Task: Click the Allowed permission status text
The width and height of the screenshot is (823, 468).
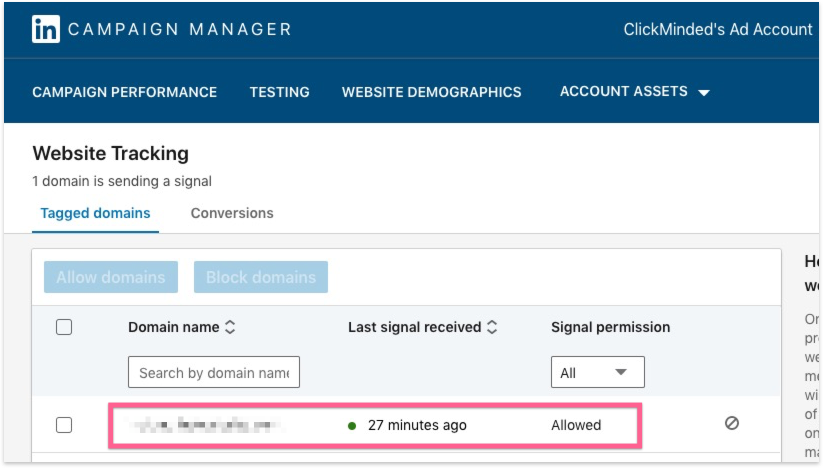Action: [x=576, y=425]
